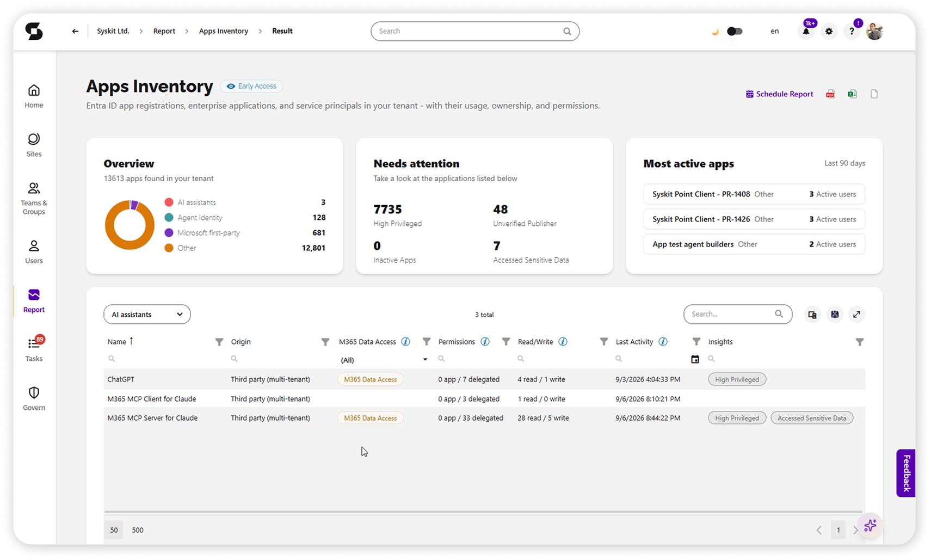This screenshot has height=560, width=931.
Task: Open Teams & Groups in sidebar
Action: click(x=34, y=199)
